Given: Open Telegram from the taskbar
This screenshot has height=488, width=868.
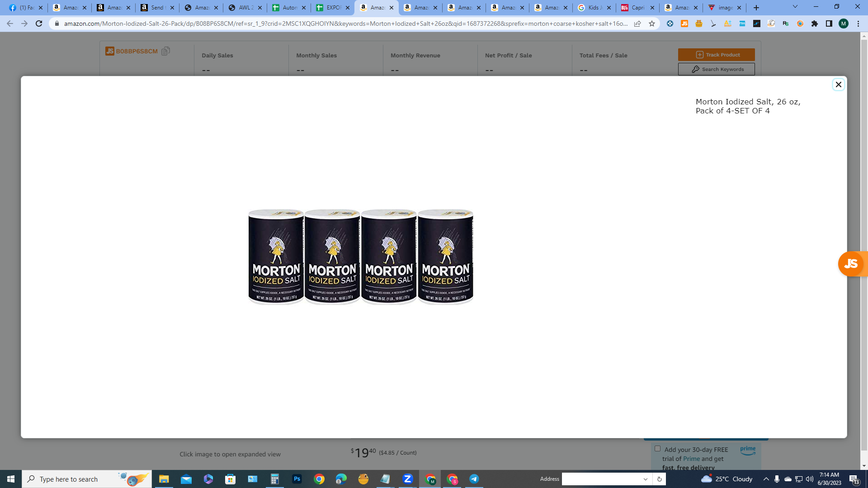Looking at the screenshot, I should click(x=474, y=479).
